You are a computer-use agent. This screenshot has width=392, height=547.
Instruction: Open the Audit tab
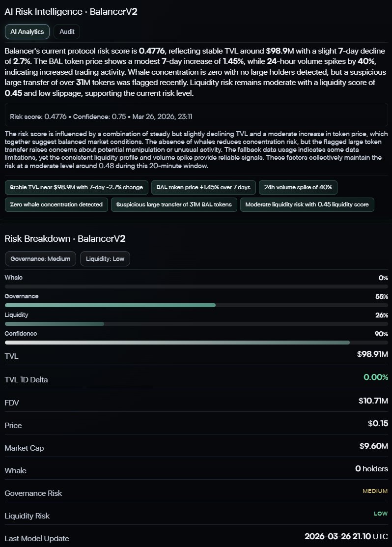(67, 31)
